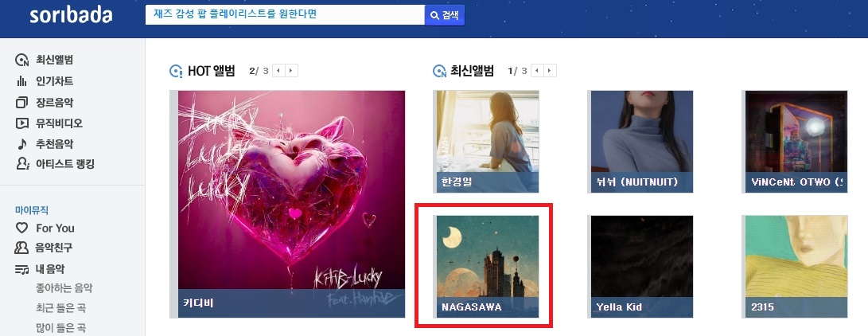Go to the next 최신앨범 page
Image resolution: width=868 pixels, height=336 pixels.
pyautogui.click(x=551, y=70)
